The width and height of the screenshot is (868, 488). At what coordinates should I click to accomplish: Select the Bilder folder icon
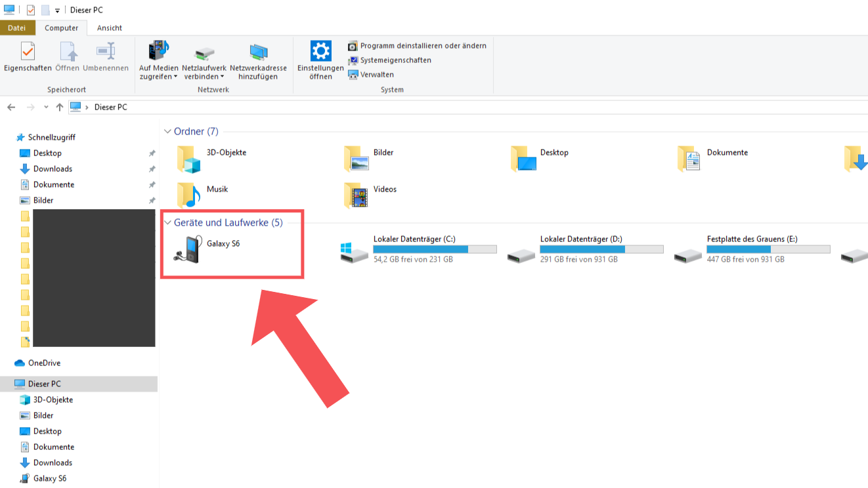(355, 159)
